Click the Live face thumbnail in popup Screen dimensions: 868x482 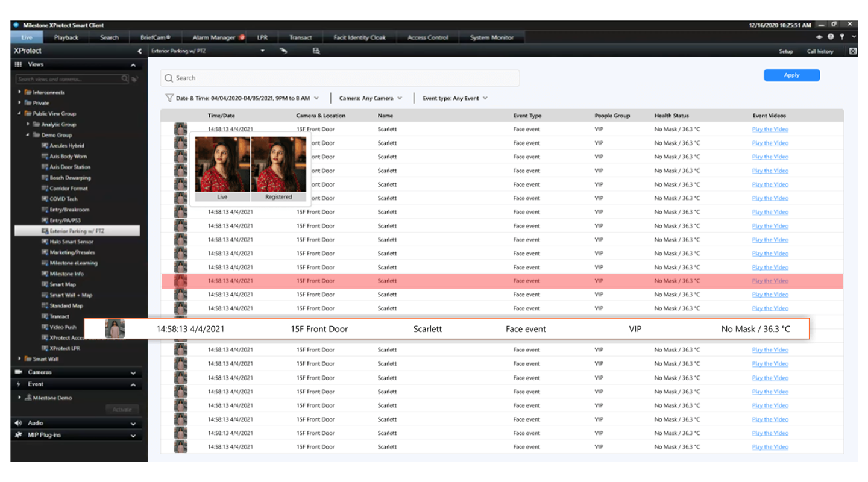tap(222, 164)
